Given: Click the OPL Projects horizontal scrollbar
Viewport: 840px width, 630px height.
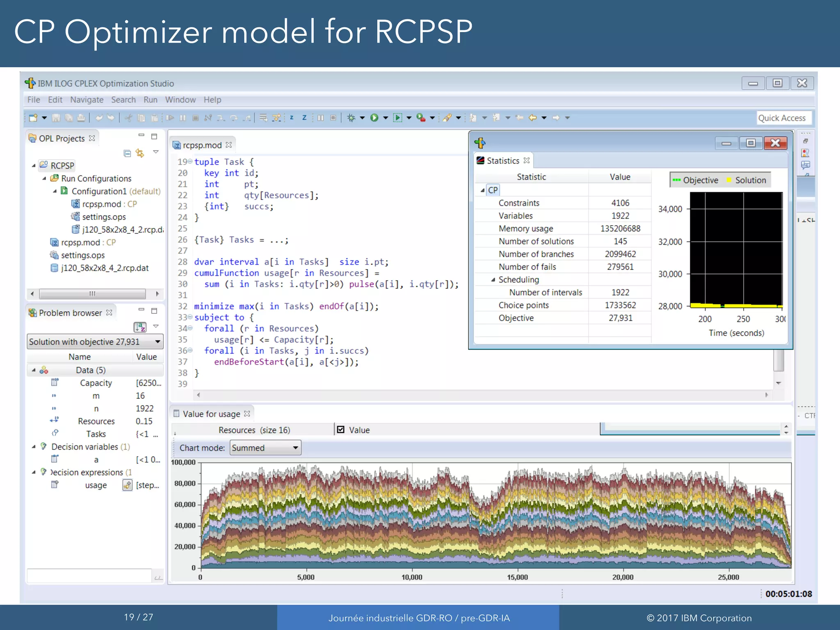Looking at the screenshot, I should click(x=93, y=294).
